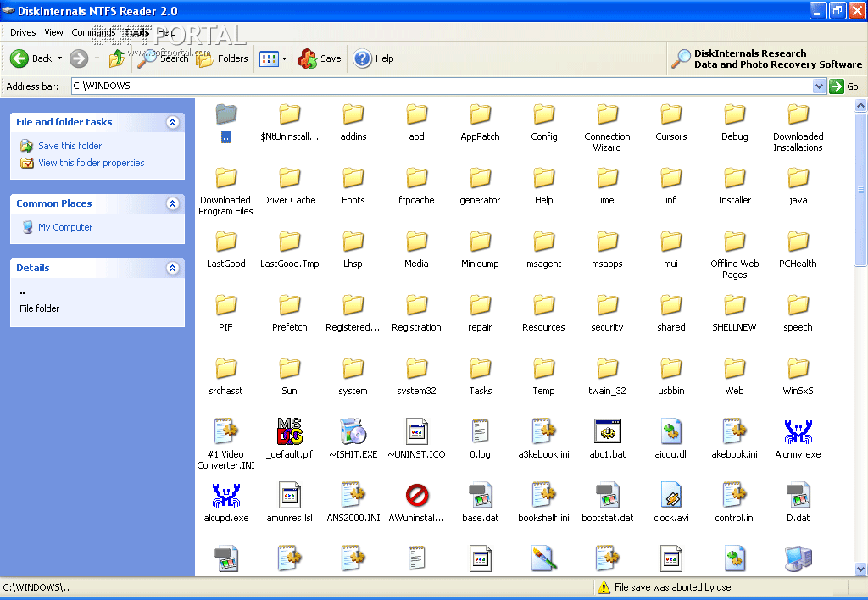Image resolution: width=868 pixels, height=600 pixels.
Task: Open the Commands menu
Action: tap(93, 32)
